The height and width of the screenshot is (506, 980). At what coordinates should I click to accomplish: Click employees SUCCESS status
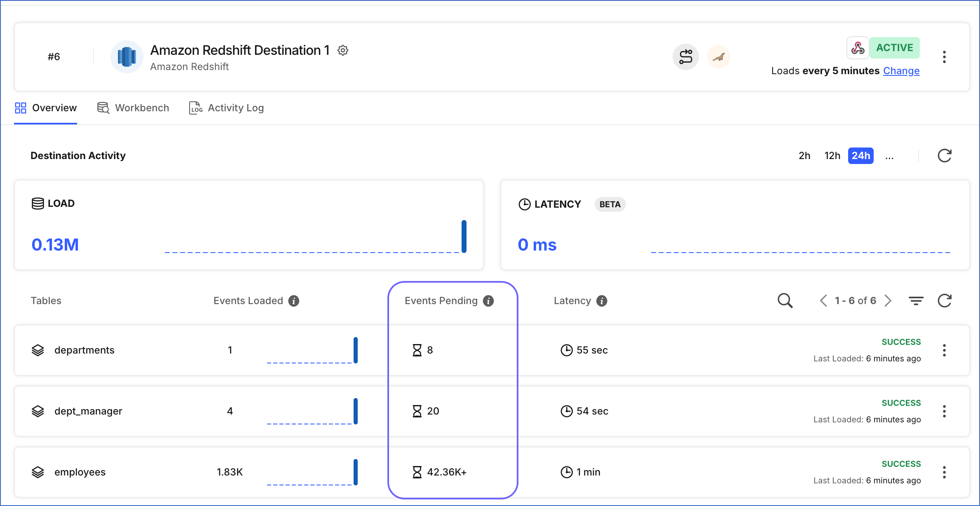(901, 464)
